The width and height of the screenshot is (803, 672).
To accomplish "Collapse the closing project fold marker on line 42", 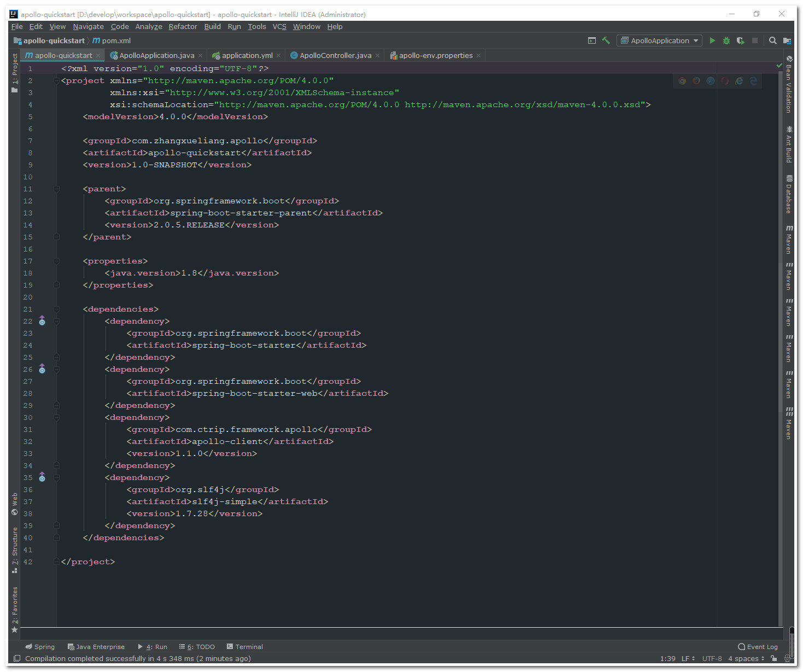I will pyautogui.click(x=56, y=562).
